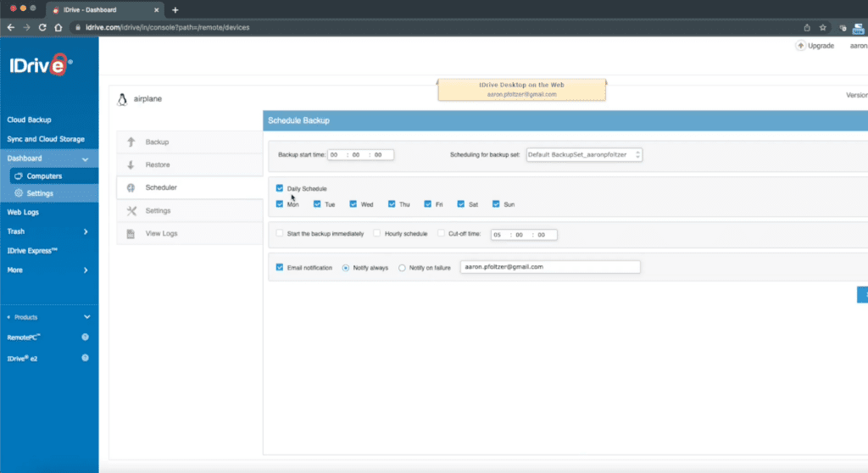Expand the Trash submenu arrow
This screenshot has height=473, width=868.
[x=86, y=231]
